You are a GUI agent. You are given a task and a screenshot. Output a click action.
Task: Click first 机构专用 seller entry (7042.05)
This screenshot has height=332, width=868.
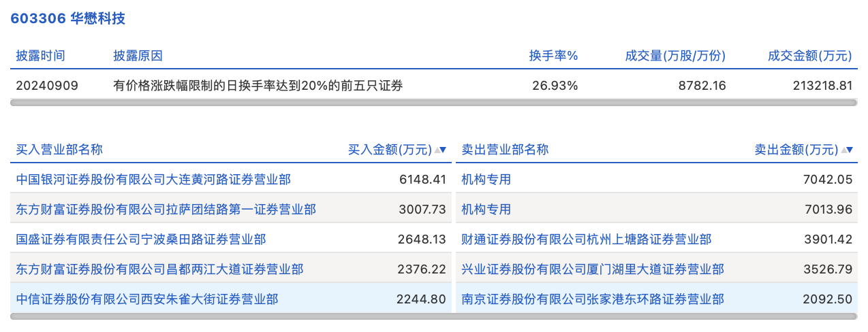(x=486, y=180)
